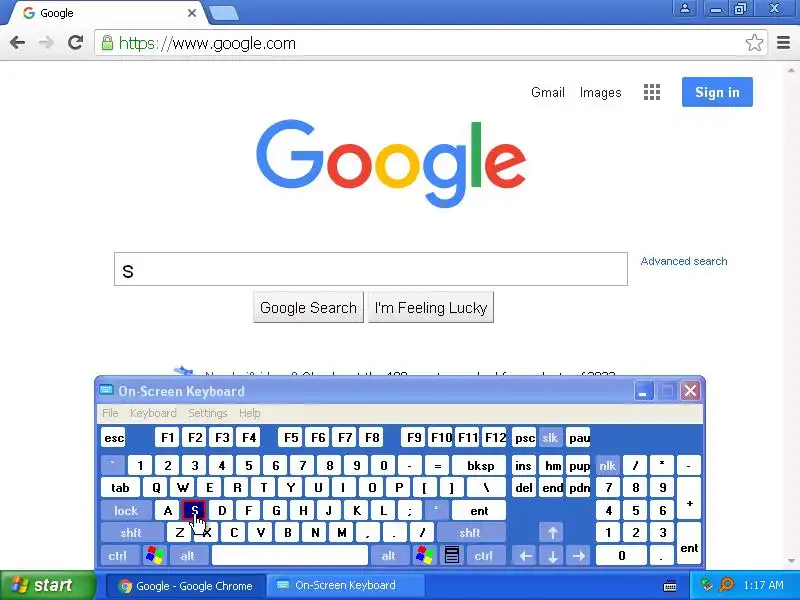Open Chrome's hamburger menu
The width and height of the screenshot is (800, 600).
tap(783, 43)
